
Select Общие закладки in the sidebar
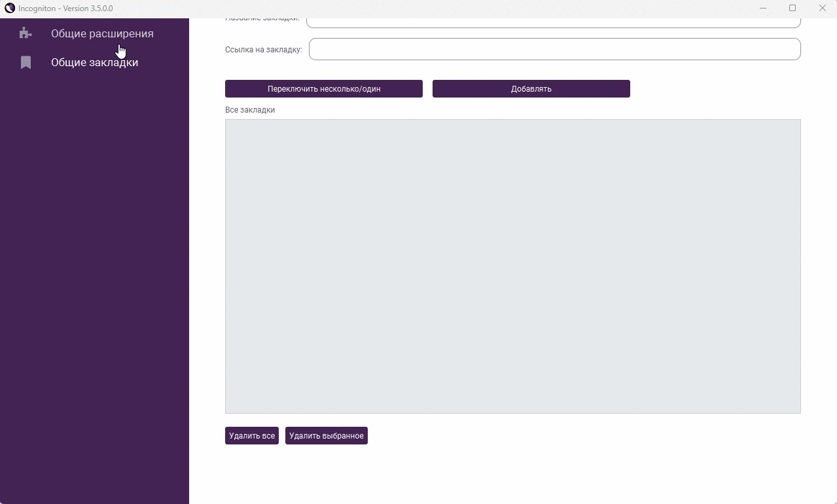coord(94,63)
